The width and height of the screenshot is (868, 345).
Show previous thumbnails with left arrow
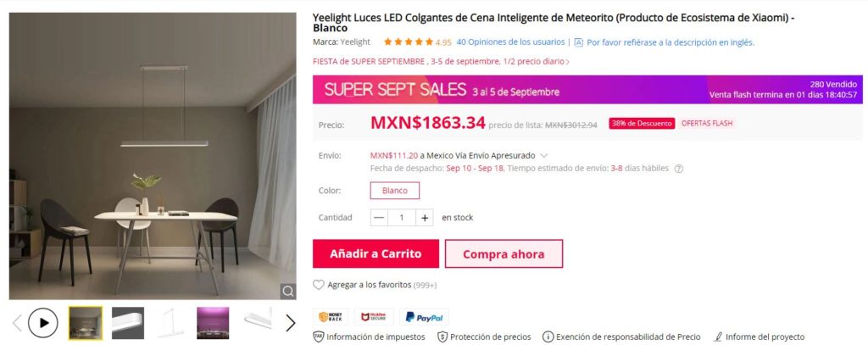coord(17,323)
